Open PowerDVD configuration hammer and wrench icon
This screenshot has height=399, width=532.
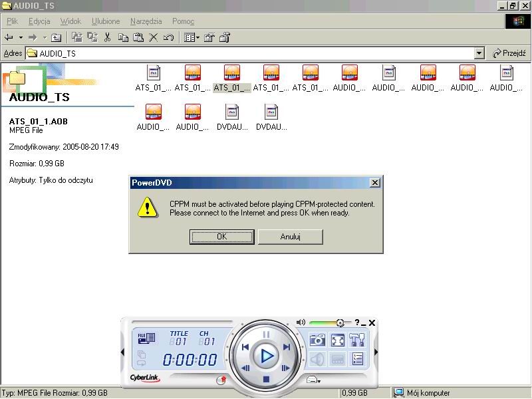[x=357, y=340]
